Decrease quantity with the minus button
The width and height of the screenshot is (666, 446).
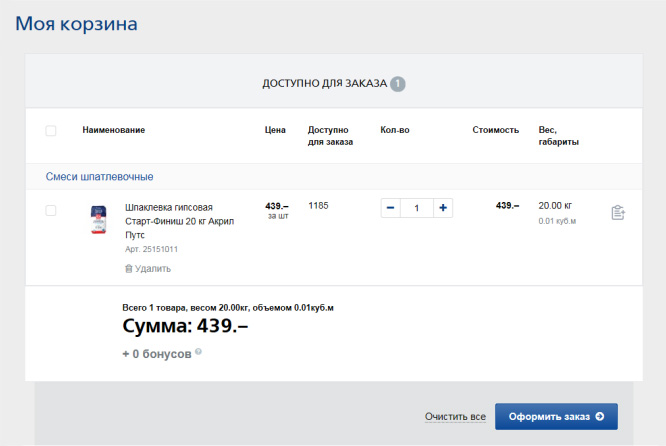pos(390,208)
